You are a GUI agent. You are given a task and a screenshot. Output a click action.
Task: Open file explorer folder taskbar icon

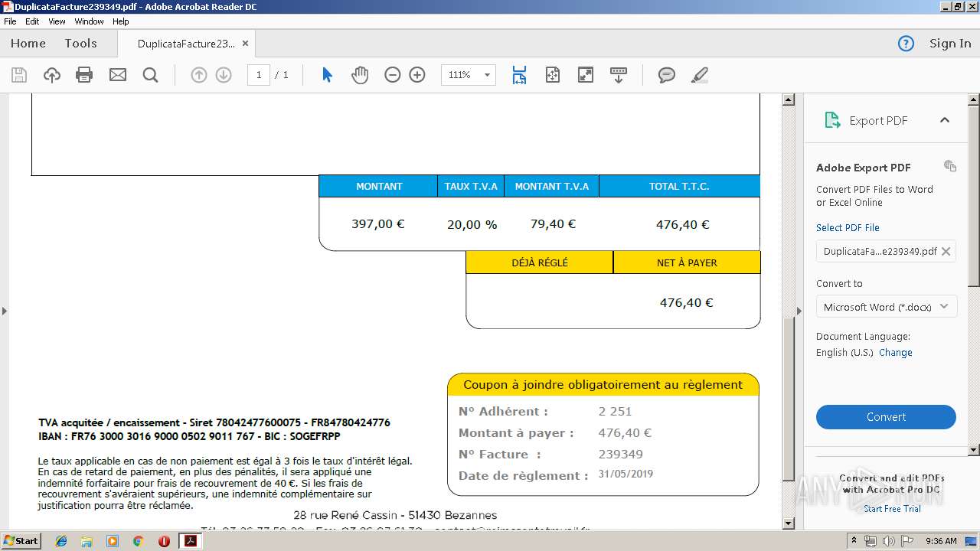pyautogui.click(x=87, y=541)
